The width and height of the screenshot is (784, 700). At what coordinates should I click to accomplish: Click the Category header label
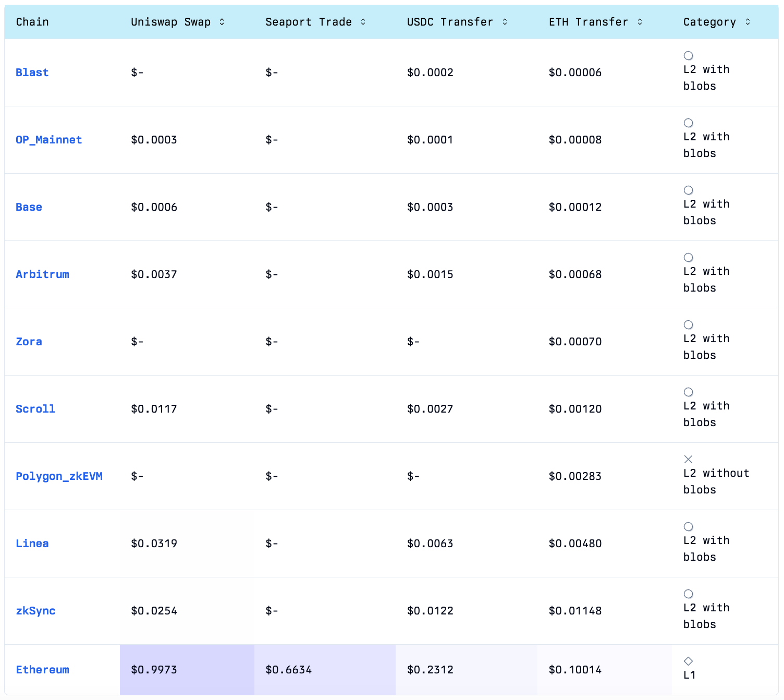710,22
